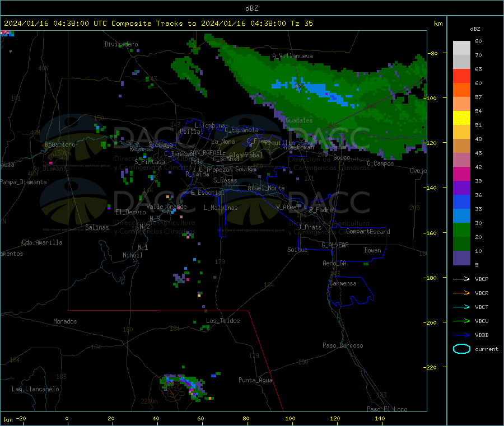Click the white 80 dBZ color swatch
This screenshot has height=426, width=504.
click(x=461, y=48)
